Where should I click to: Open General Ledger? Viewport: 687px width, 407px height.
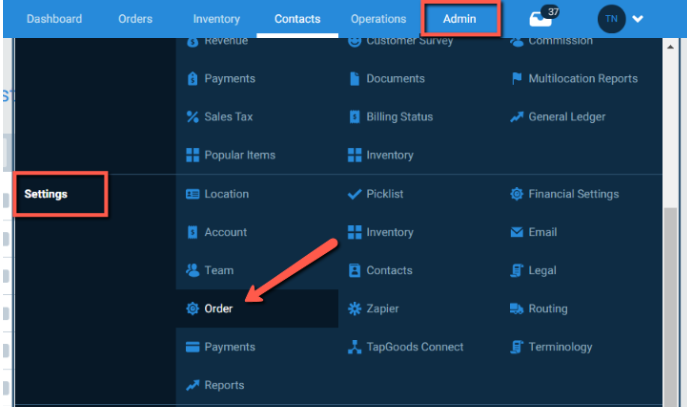(567, 117)
